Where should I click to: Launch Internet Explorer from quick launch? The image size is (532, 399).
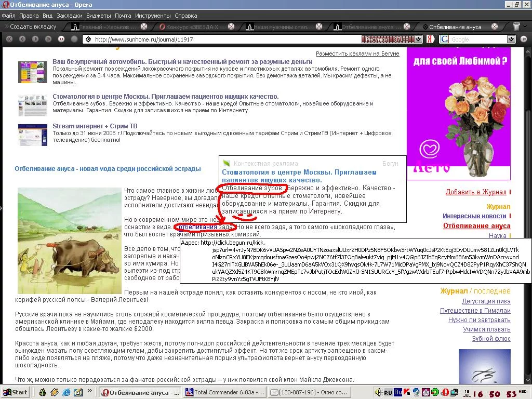(x=66, y=392)
